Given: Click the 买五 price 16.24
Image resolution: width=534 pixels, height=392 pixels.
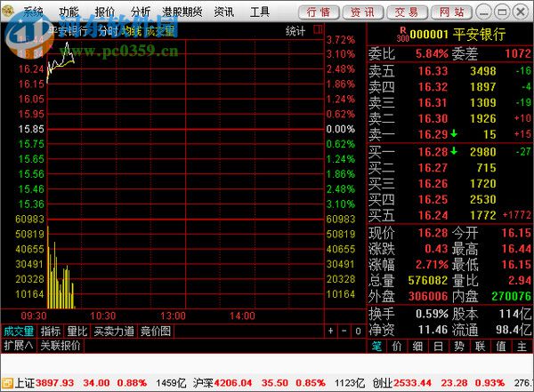Looking at the screenshot, I should click(433, 215).
